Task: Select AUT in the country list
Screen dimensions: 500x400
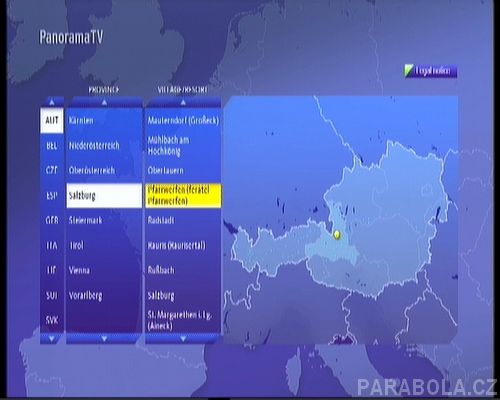Action: (52, 120)
